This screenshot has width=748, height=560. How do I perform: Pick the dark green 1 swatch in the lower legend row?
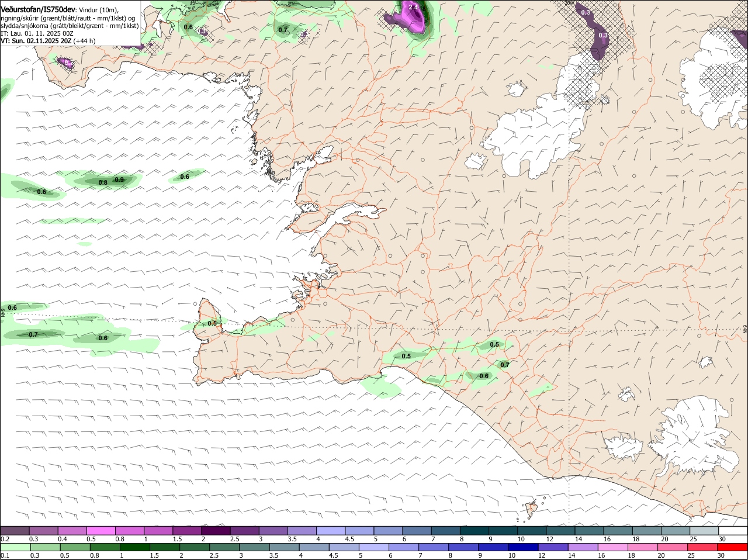(x=135, y=547)
